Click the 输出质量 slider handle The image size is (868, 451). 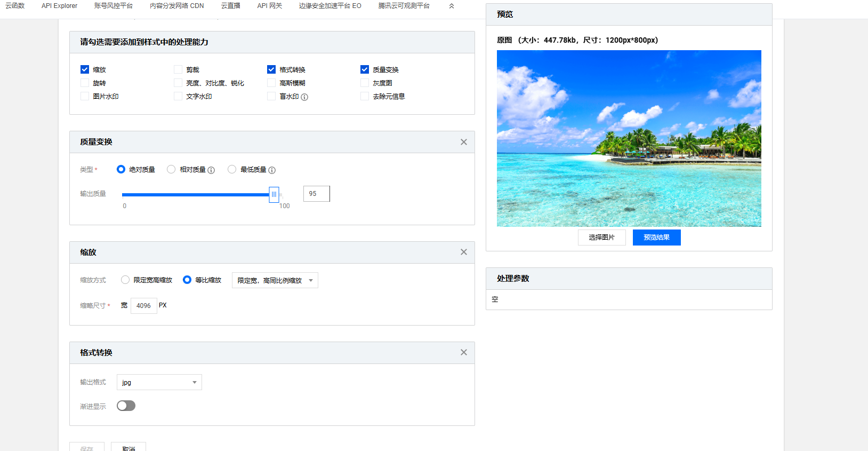(274, 195)
